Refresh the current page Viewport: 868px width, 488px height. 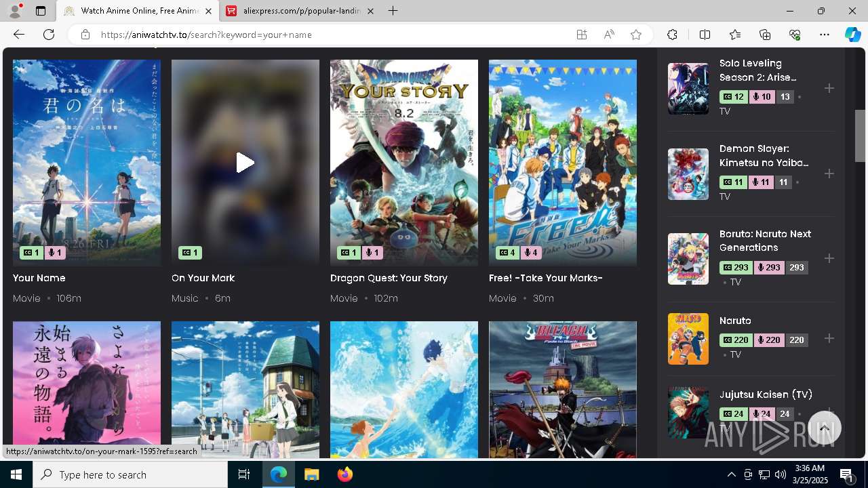(49, 35)
